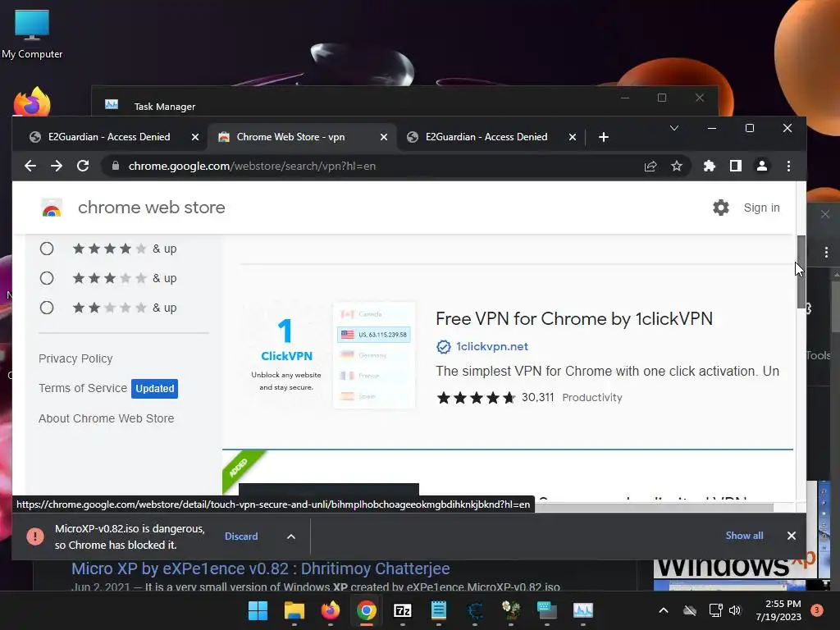Dismiss the downloads bar with the X
840x630 pixels.
792,536
